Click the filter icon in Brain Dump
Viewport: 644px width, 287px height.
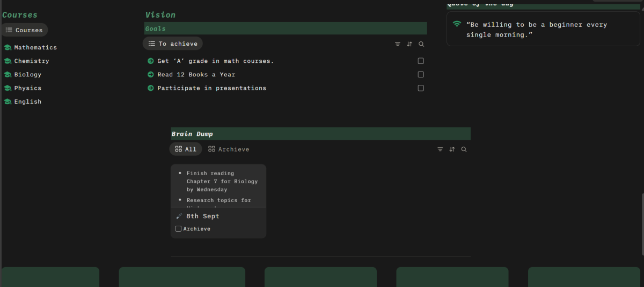(440, 149)
